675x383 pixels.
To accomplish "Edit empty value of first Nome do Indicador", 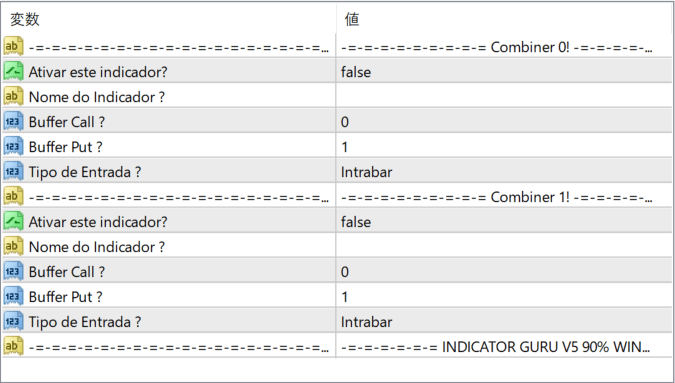I will (x=504, y=97).
